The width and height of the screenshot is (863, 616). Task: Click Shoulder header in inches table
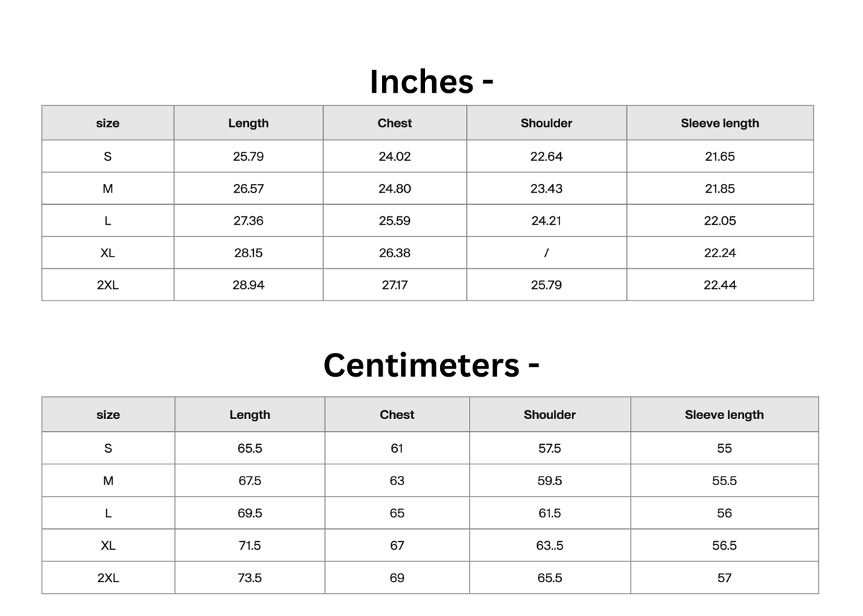[547, 123]
